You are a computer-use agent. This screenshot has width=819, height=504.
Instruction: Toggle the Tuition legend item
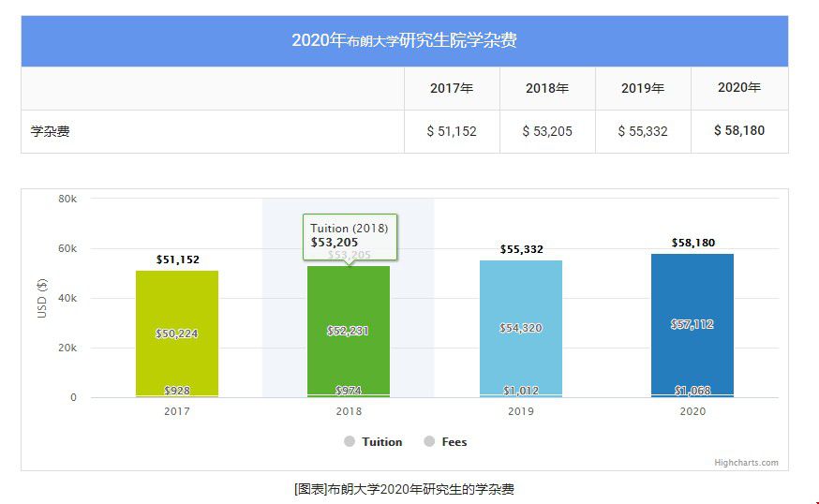click(374, 442)
